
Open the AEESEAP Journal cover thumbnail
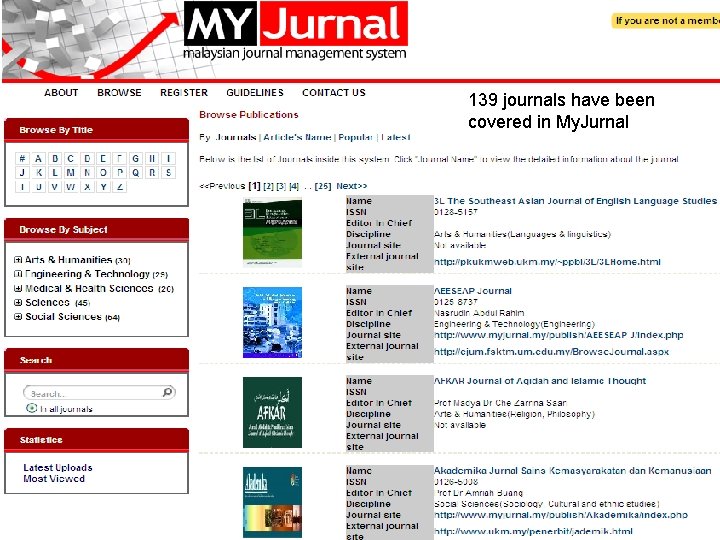click(x=272, y=322)
